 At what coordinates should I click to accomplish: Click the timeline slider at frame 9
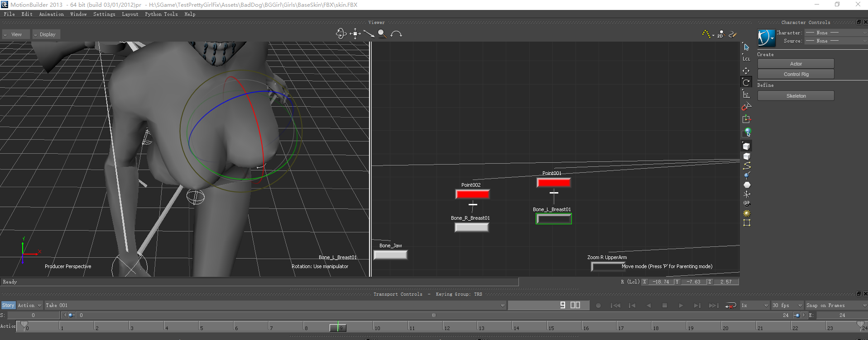338,327
